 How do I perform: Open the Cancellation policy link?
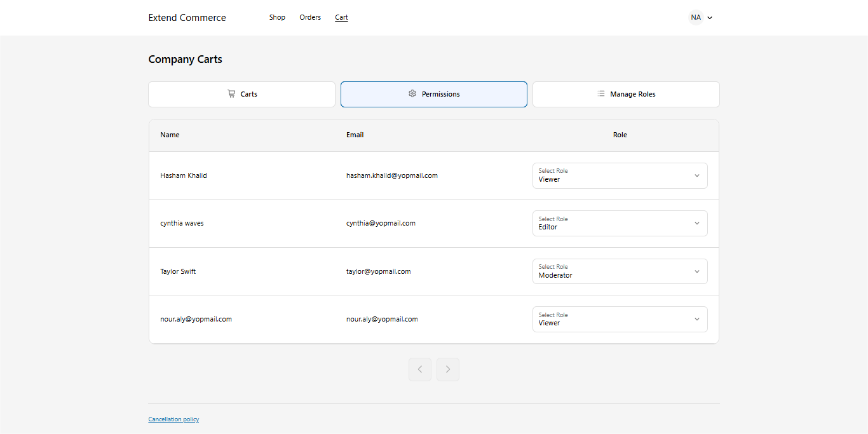click(173, 419)
